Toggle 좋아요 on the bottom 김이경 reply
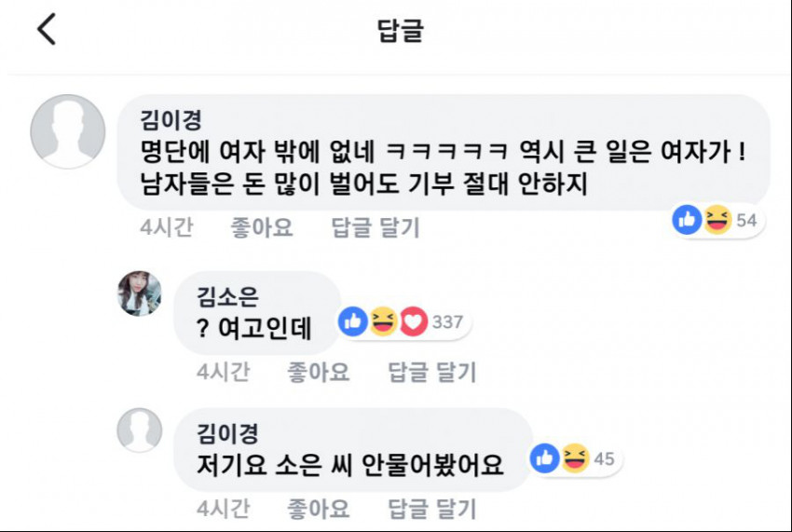 (318, 509)
